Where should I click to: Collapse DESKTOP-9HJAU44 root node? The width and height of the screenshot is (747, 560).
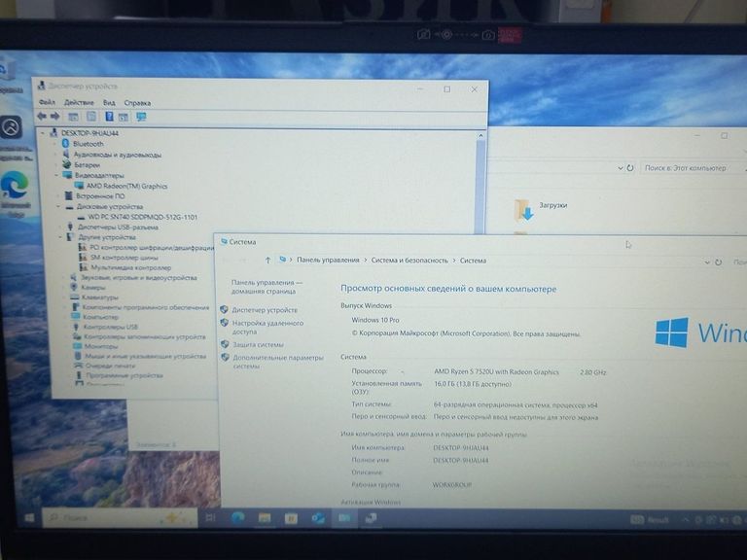[x=44, y=133]
